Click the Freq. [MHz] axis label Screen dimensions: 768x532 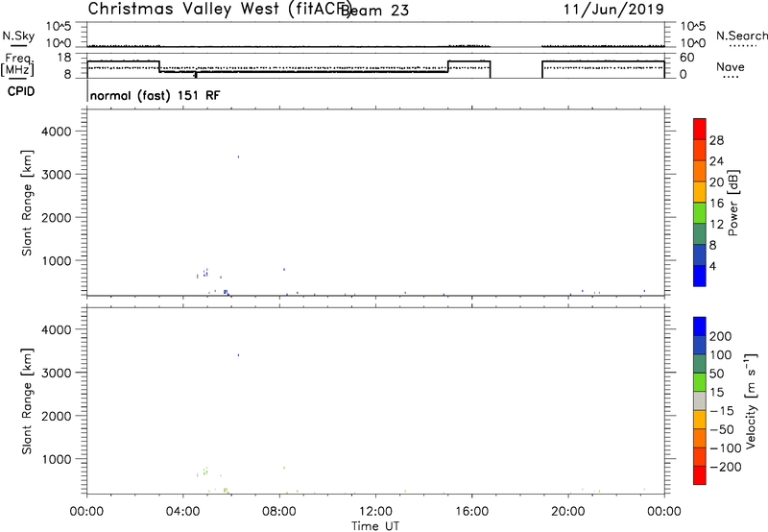17,64
